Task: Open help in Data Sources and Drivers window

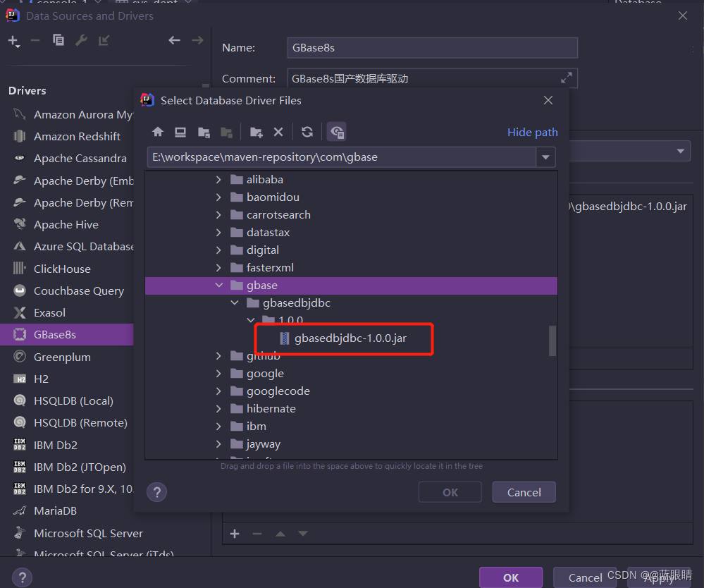Action: pyautogui.click(x=22, y=577)
